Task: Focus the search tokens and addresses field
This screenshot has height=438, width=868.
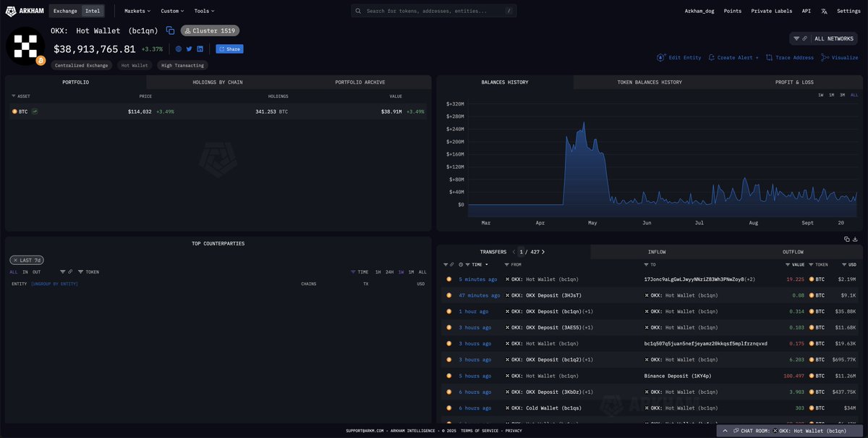Action: [434, 11]
